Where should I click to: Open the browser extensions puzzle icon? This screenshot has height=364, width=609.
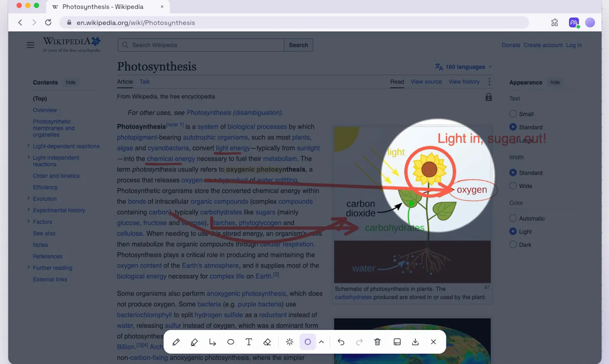[555, 22]
